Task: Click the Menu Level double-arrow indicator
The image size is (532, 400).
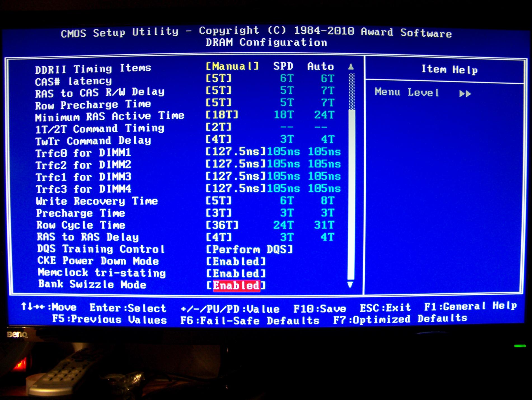Action: 465,93
